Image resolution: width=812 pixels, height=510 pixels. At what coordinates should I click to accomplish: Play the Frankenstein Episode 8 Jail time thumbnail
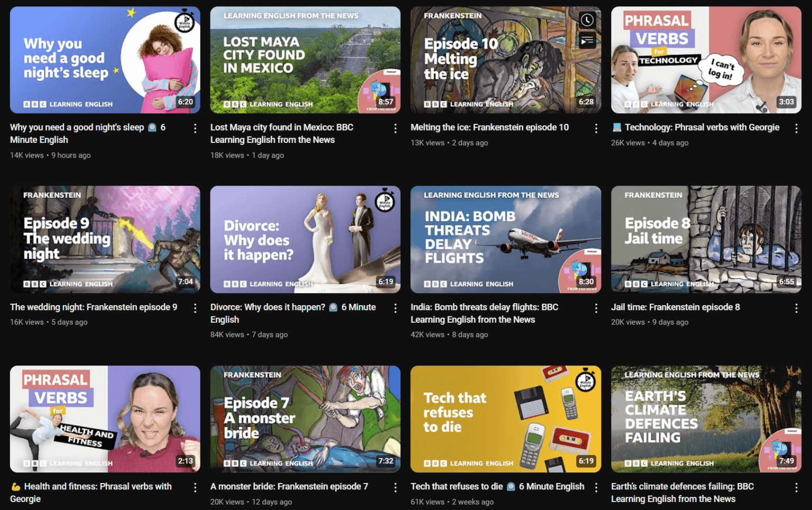(x=706, y=239)
